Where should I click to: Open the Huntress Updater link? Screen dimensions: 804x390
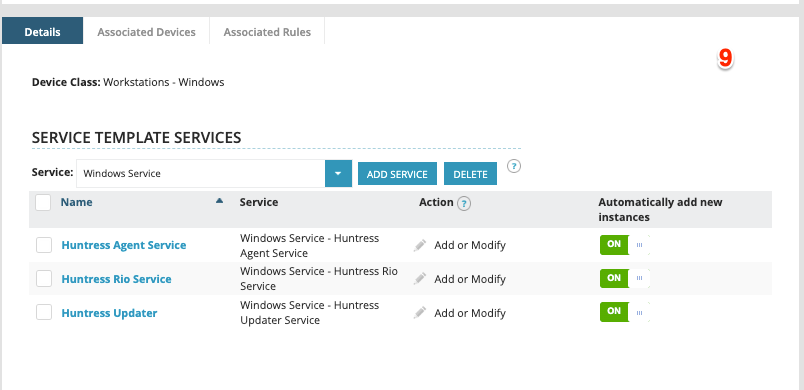(109, 313)
